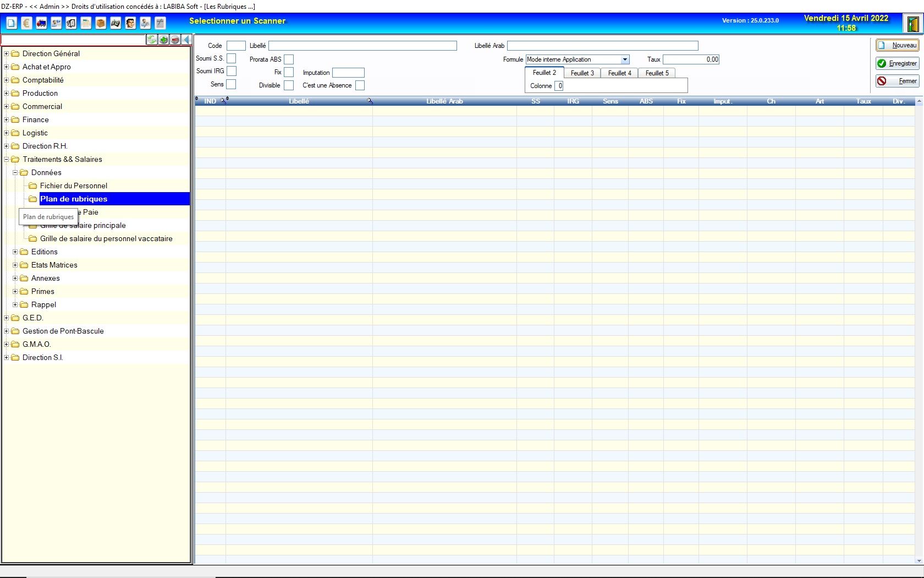Viewport: 924px width, 578px height.
Task: Click into the Libellé Arab text field
Action: 602,46
